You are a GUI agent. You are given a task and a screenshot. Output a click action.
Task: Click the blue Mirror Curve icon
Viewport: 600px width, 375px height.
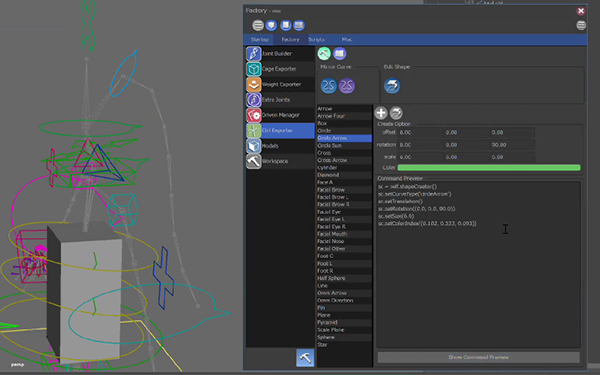(328, 86)
